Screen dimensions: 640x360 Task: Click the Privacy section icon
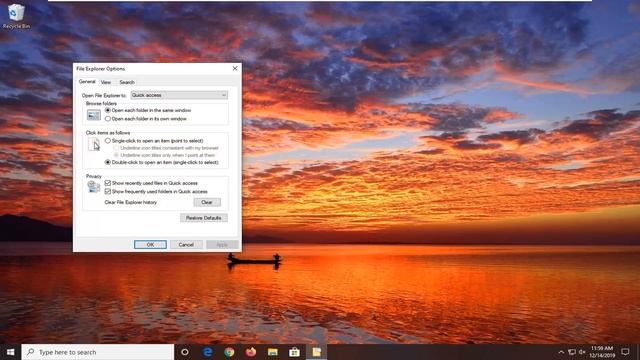coord(93,187)
